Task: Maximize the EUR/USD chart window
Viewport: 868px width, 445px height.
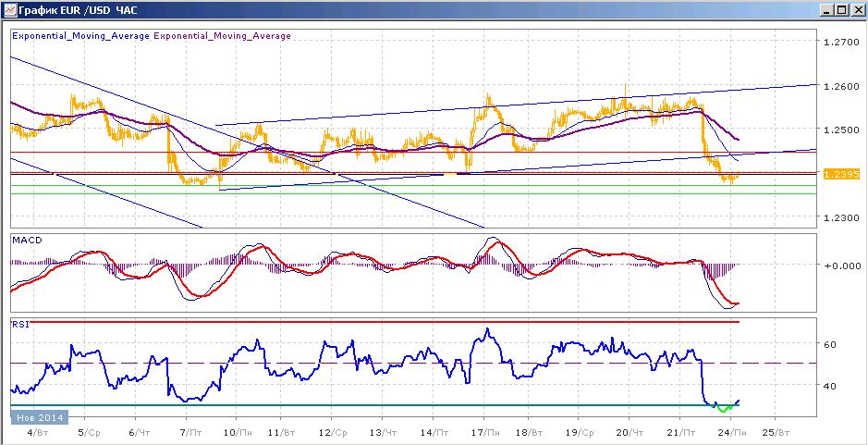Action: [x=840, y=10]
